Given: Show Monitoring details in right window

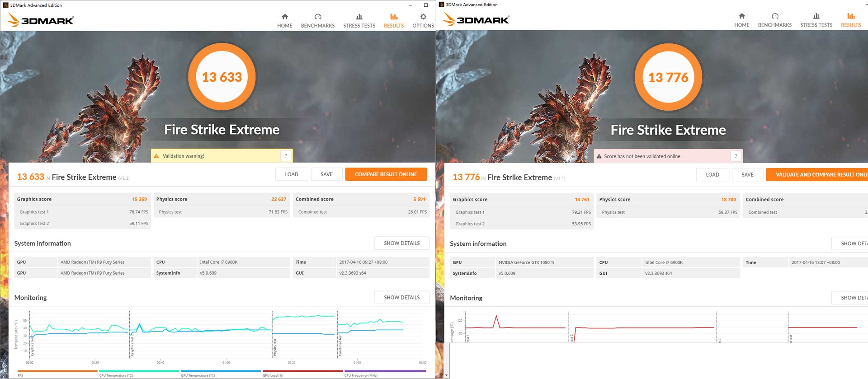Looking at the screenshot, I should [x=850, y=298].
